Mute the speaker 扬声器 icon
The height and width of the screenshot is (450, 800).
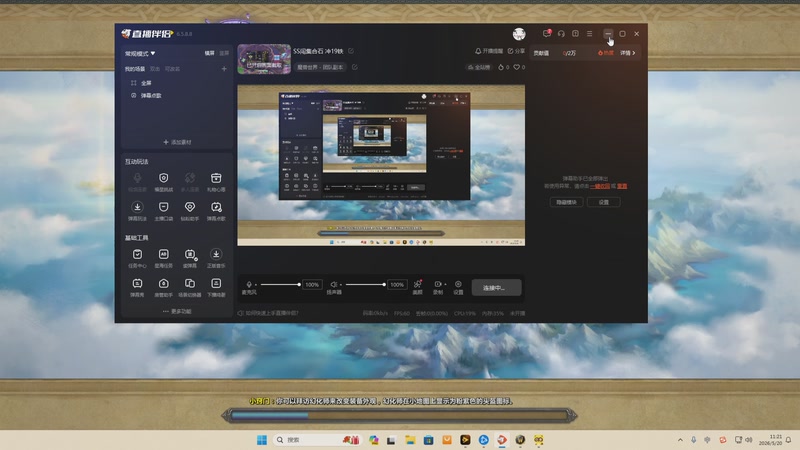(x=333, y=284)
